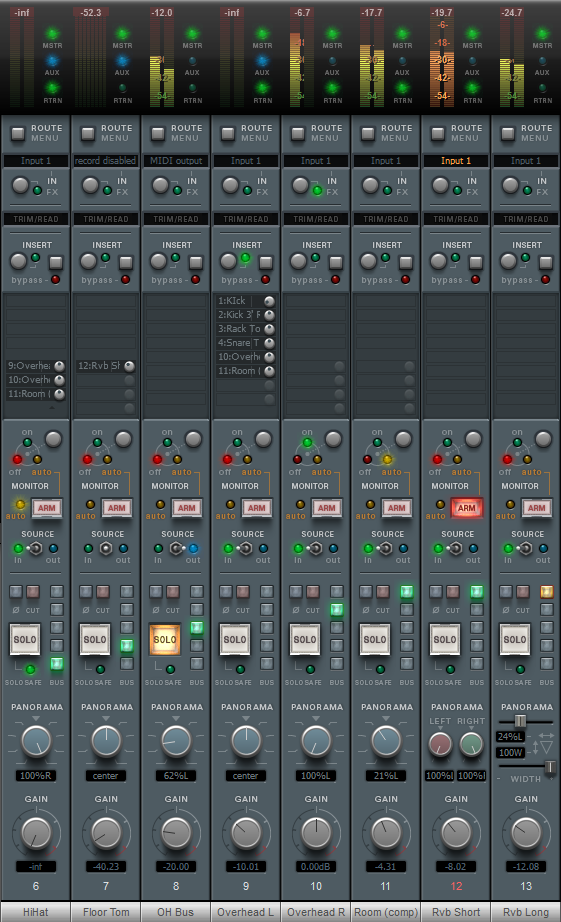Click the INSERT enable LED on Overhead L
The image size is (561, 922).
click(245, 258)
